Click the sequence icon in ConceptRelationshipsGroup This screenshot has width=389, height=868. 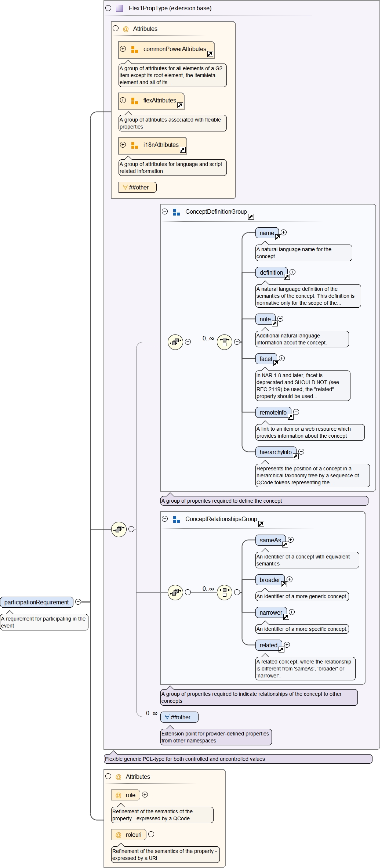pos(175,592)
